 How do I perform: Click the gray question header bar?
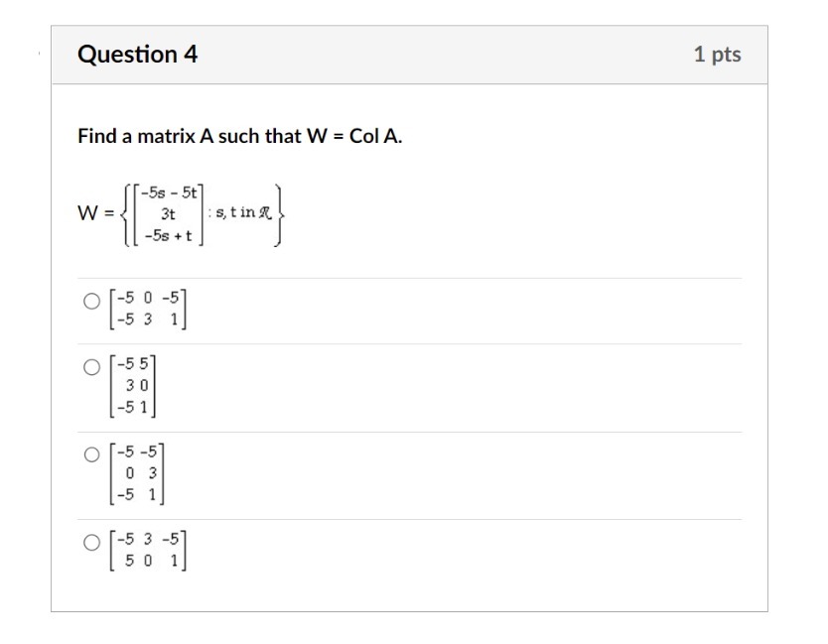click(x=409, y=55)
